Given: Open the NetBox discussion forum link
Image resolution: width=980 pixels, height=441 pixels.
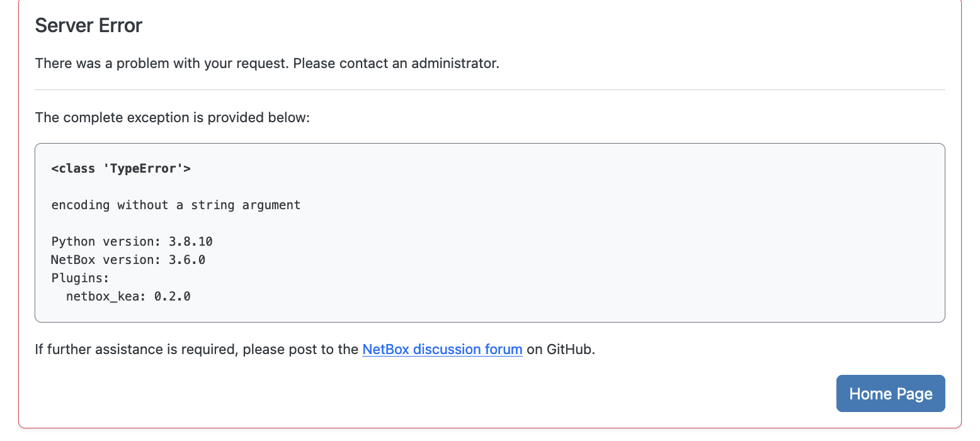Looking at the screenshot, I should coord(442,349).
